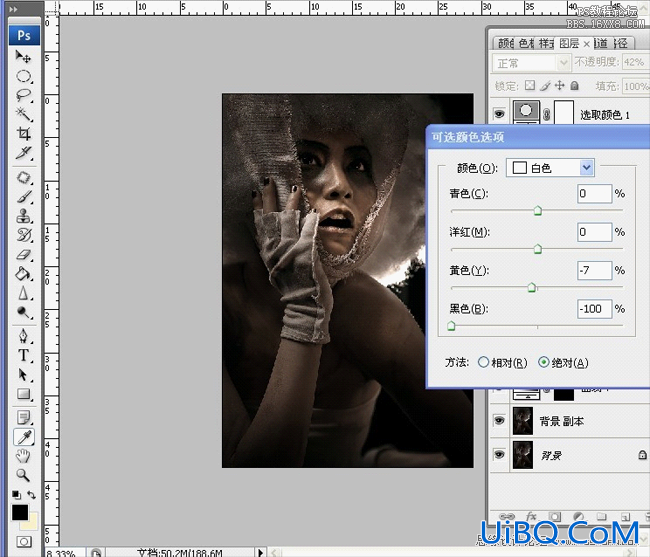Click the zoom percentage field 8.33%

65,553
